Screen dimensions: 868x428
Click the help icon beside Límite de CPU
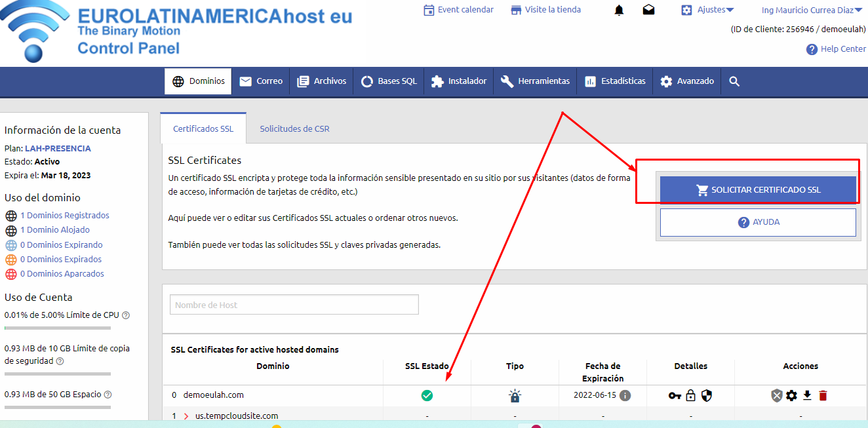pos(126,315)
